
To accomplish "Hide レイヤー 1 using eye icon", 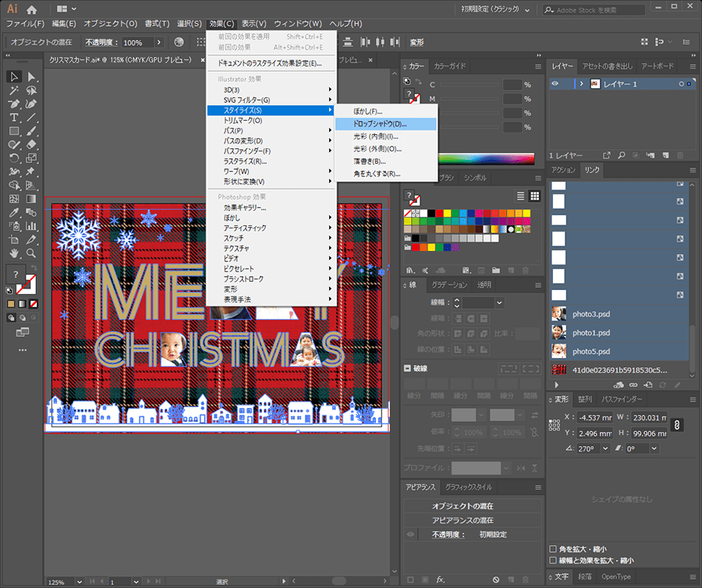I will point(555,83).
